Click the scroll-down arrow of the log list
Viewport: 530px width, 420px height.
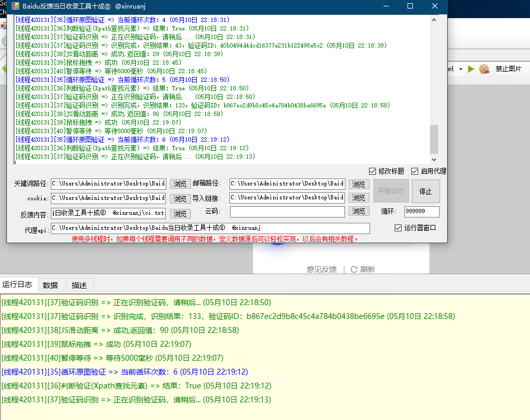coord(434,160)
